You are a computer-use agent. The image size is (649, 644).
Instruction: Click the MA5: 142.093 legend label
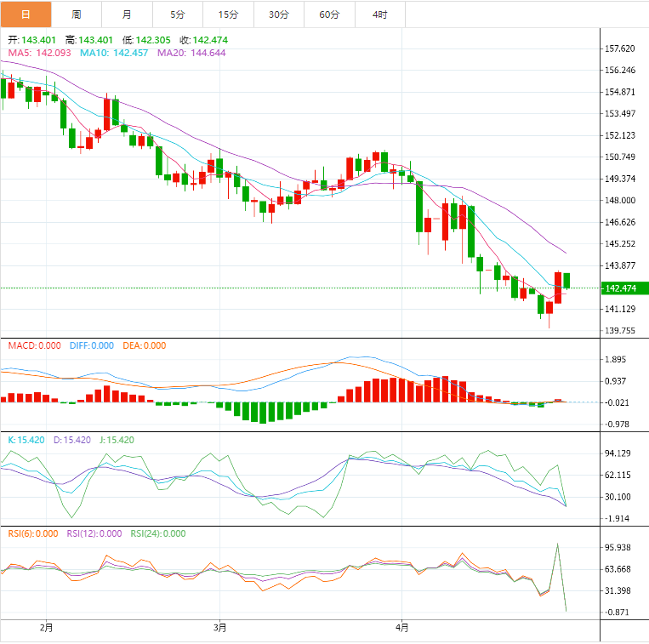point(40,53)
